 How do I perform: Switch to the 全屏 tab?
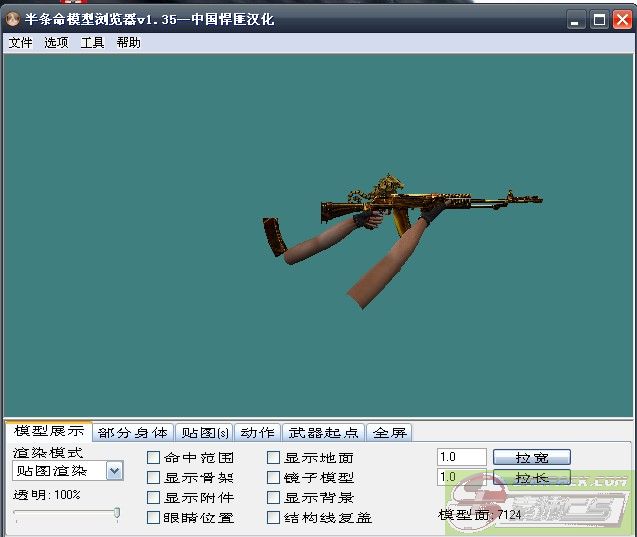coord(390,433)
